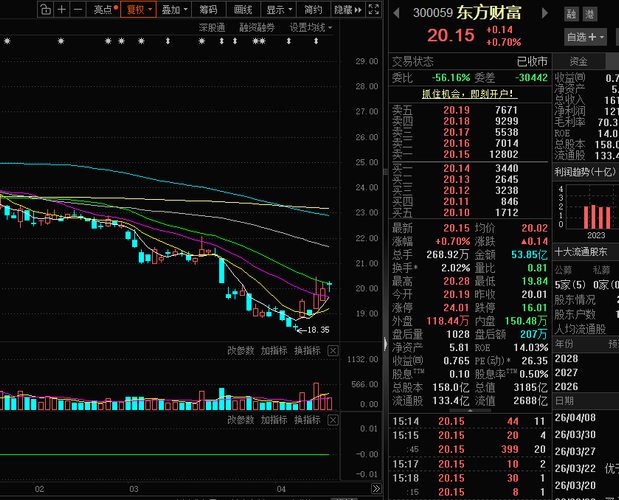The height and width of the screenshot is (500, 619).
Task: Open 设置均线 moving average settings dropdown
Action: tap(311, 28)
